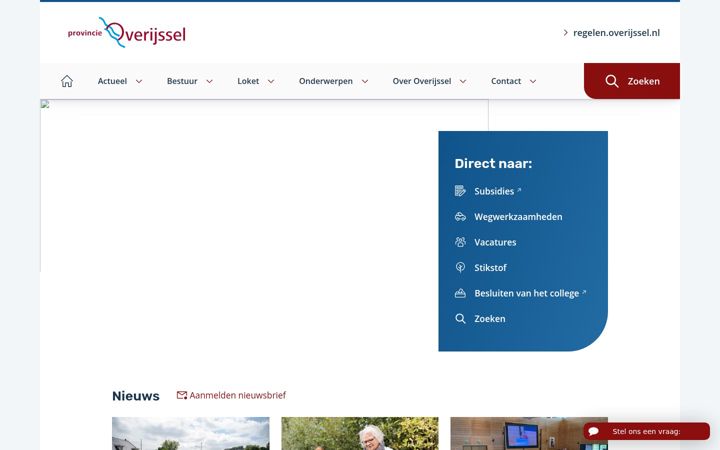Expand the Actueel chevron
This screenshot has width=720, height=450.
[139, 81]
